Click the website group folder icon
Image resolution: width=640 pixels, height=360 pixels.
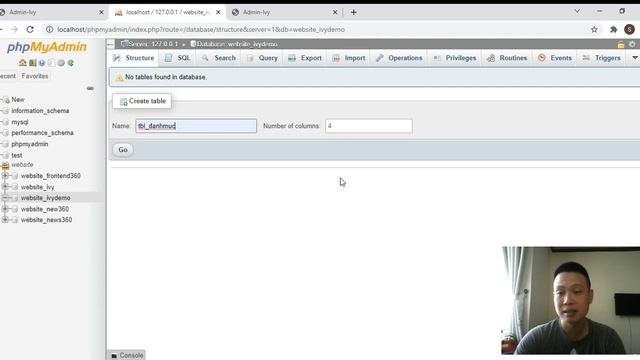5,165
